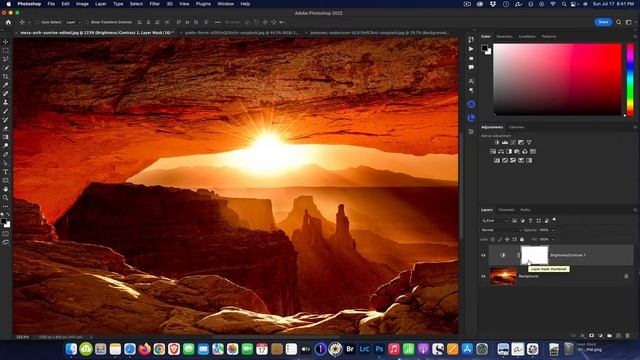The height and width of the screenshot is (360, 640).
Task: Select the Lasso tool
Action: pyautogui.click(x=5, y=59)
